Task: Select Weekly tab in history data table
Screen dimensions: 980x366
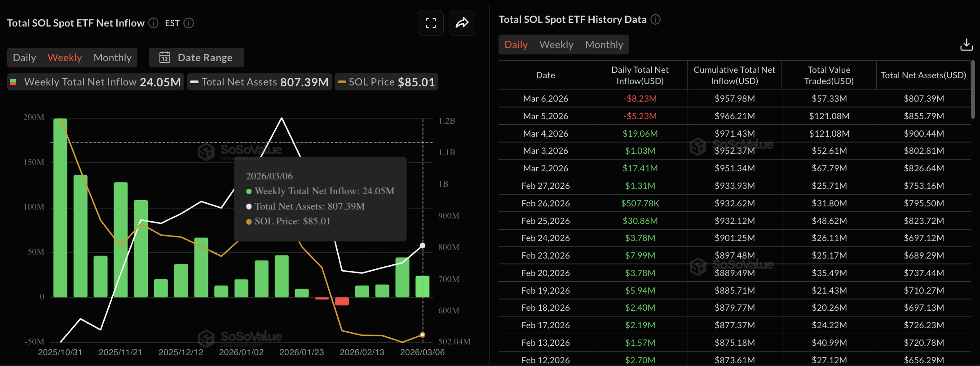Action: pos(556,45)
